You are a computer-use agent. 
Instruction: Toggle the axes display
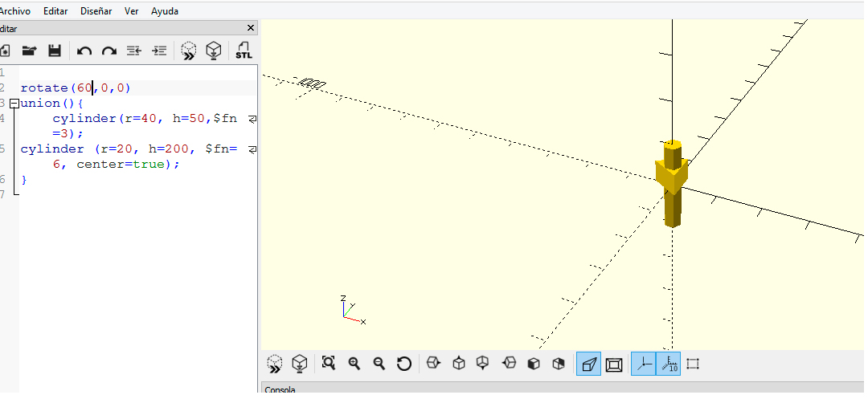point(643,364)
